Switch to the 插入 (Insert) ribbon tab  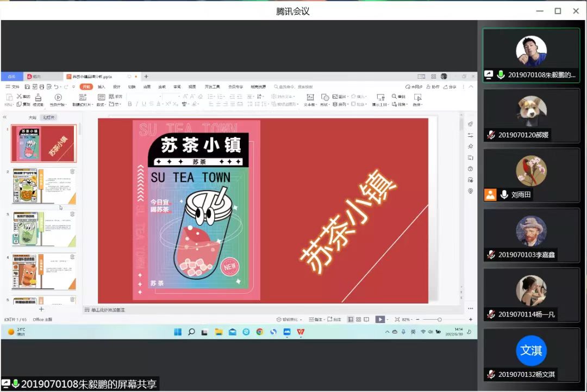(x=101, y=87)
